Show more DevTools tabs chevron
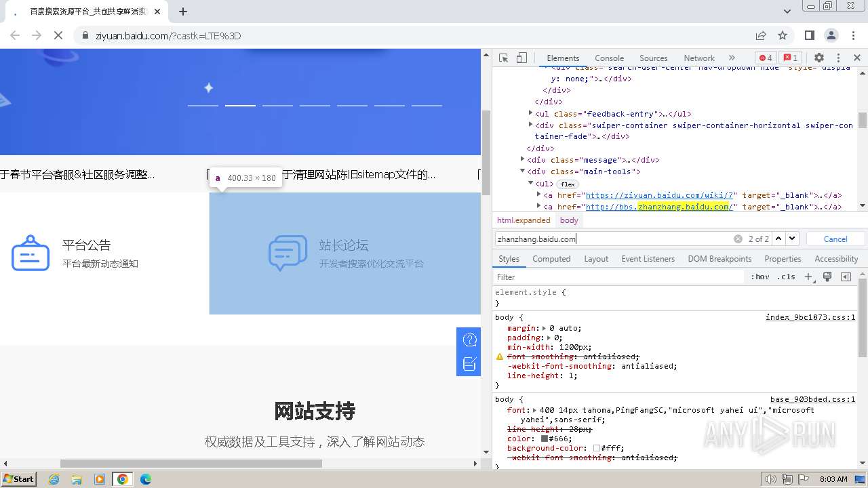The width and height of the screenshot is (868, 488). 732,58
